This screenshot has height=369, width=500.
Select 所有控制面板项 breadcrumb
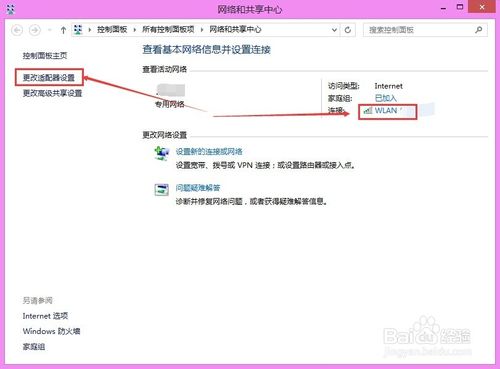click(168, 30)
